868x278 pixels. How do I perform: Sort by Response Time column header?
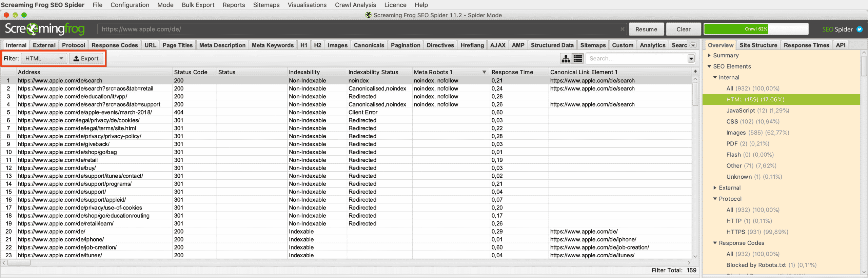click(x=519, y=72)
